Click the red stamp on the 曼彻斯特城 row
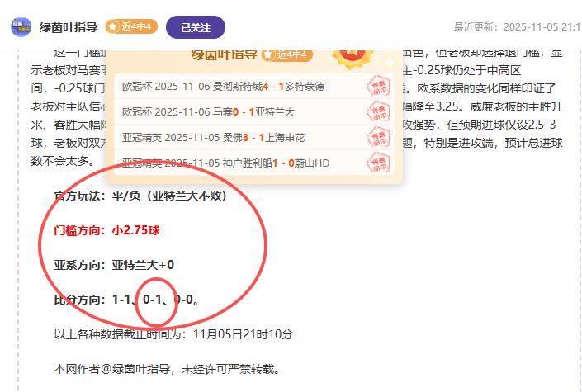Screen dimensions: 582x392 [x=377, y=86]
